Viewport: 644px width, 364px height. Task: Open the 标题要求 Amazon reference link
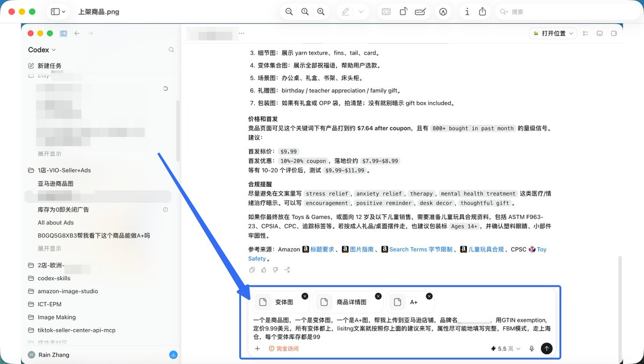pyautogui.click(x=318, y=249)
